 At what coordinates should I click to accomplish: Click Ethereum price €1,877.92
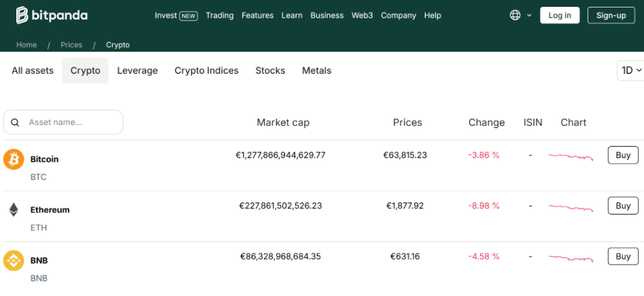tap(405, 206)
